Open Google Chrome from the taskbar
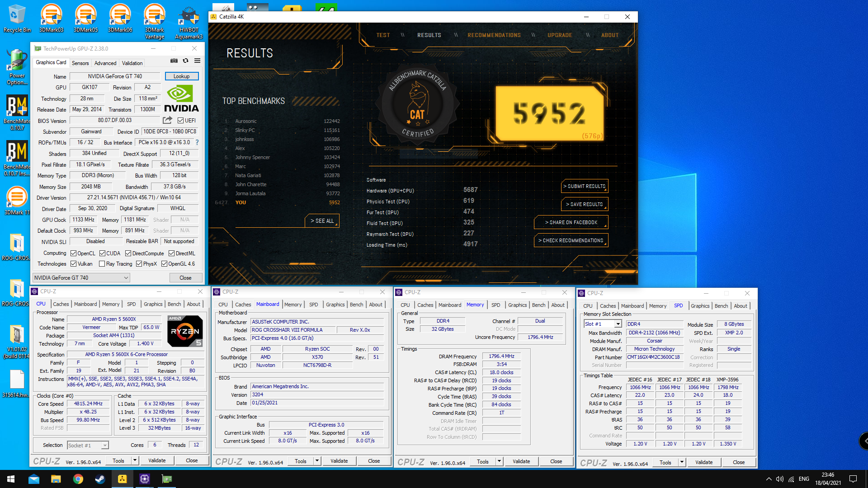Screen dimensions: 868x488 [x=78, y=479]
